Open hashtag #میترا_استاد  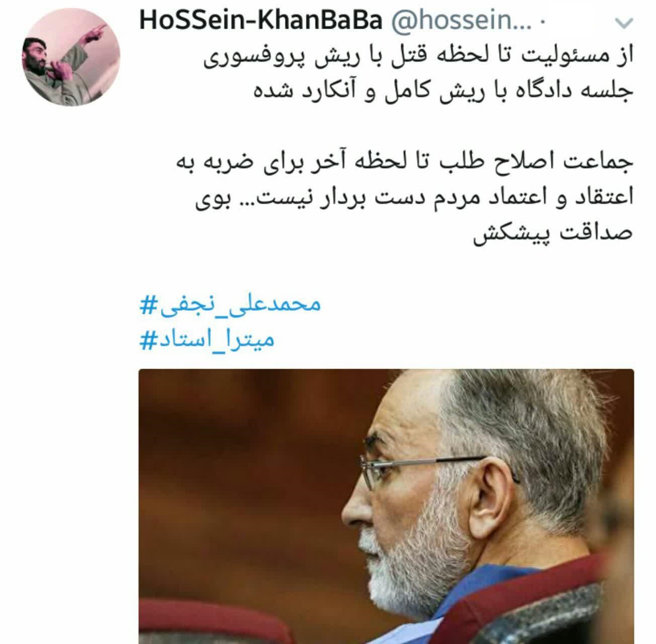coord(207,341)
